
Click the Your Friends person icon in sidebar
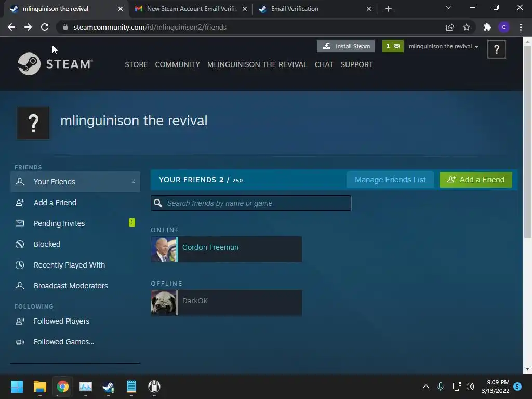tap(20, 182)
